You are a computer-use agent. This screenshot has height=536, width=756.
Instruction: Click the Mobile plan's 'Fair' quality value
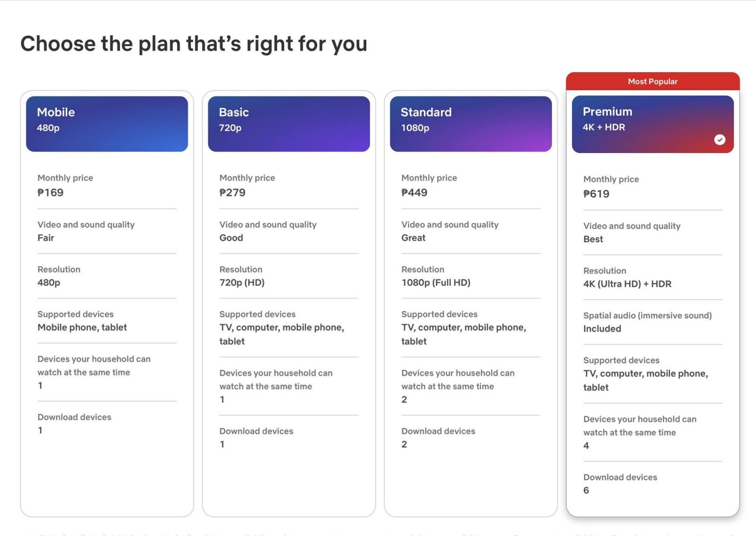(46, 238)
